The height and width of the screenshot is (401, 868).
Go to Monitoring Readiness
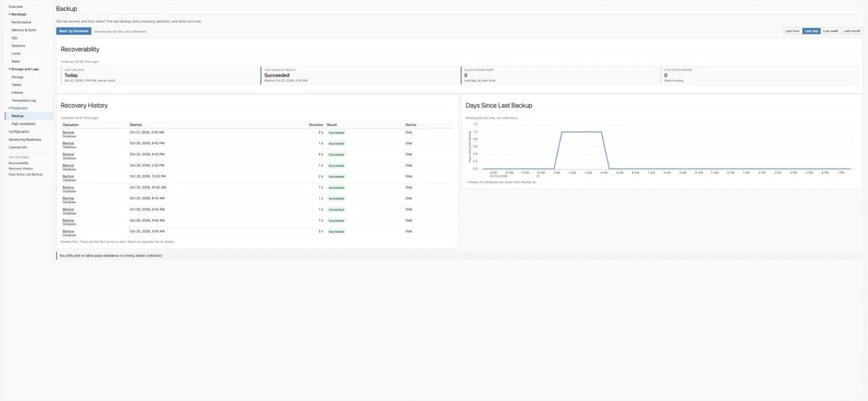click(x=25, y=140)
